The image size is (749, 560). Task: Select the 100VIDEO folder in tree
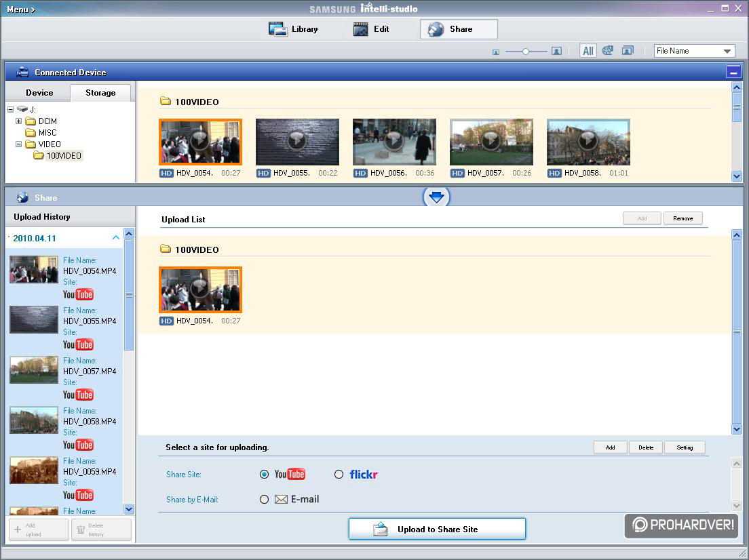click(58, 156)
